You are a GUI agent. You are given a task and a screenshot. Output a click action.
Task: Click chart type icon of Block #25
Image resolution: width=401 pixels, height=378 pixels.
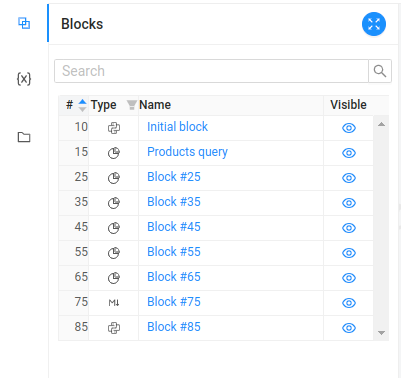(x=114, y=178)
